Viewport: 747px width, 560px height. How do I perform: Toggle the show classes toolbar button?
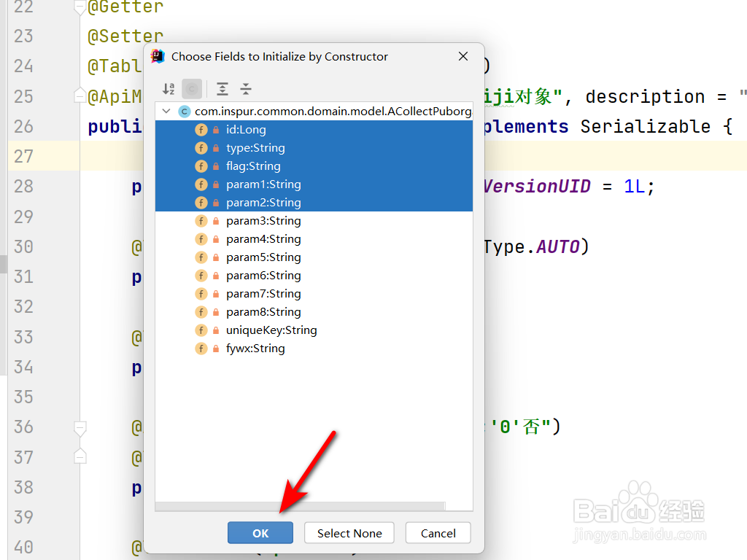pyautogui.click(x=192, y=88)
